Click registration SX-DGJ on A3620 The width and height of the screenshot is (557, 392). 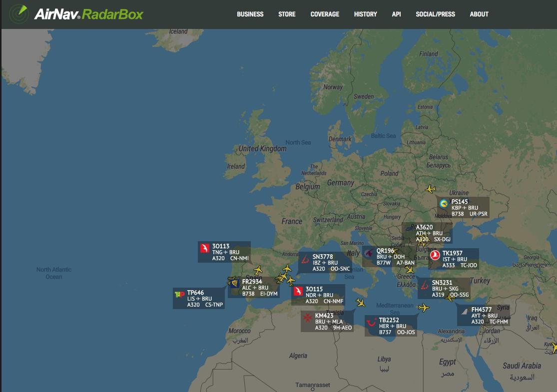click(442, 239)
